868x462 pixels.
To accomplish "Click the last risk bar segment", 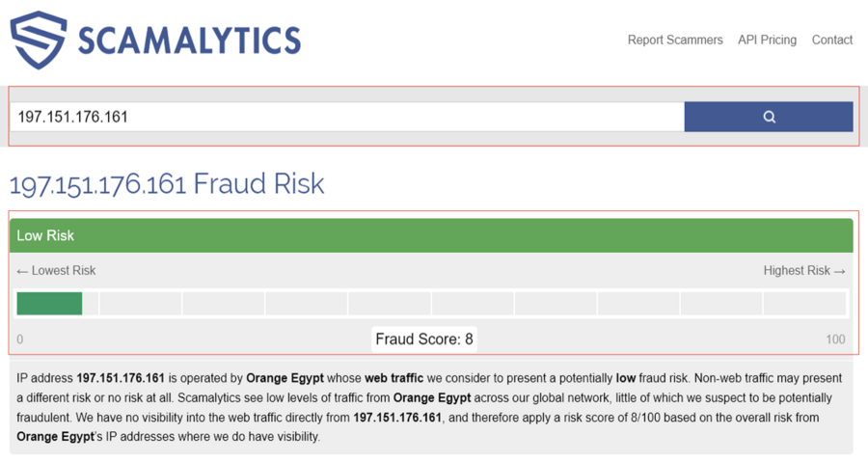I will point(804,304).
